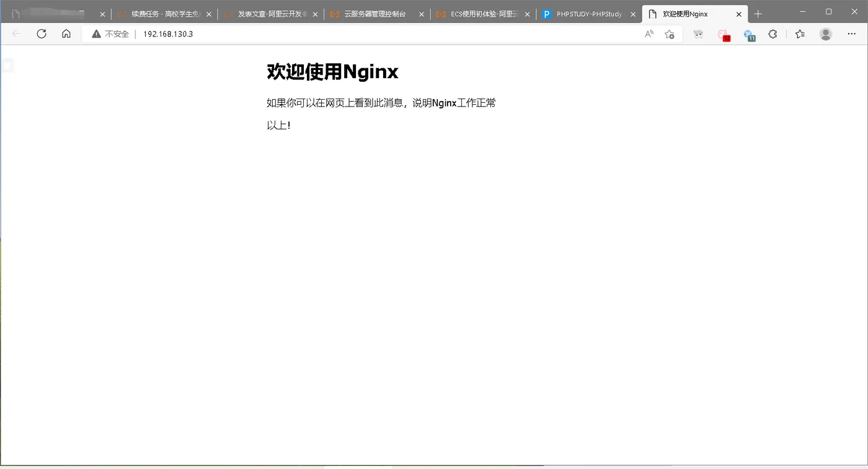Image resolution: width=868 pixels, height=469 pixels.
Task: Close the 云服务器管理控制台 tab
Action: (x=422, y=14)
